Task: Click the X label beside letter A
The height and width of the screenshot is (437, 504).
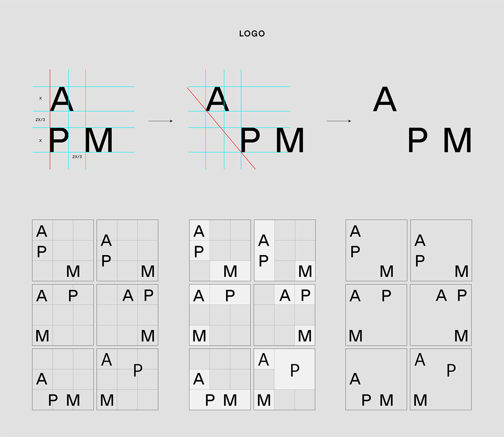Action: coord(40,98)
